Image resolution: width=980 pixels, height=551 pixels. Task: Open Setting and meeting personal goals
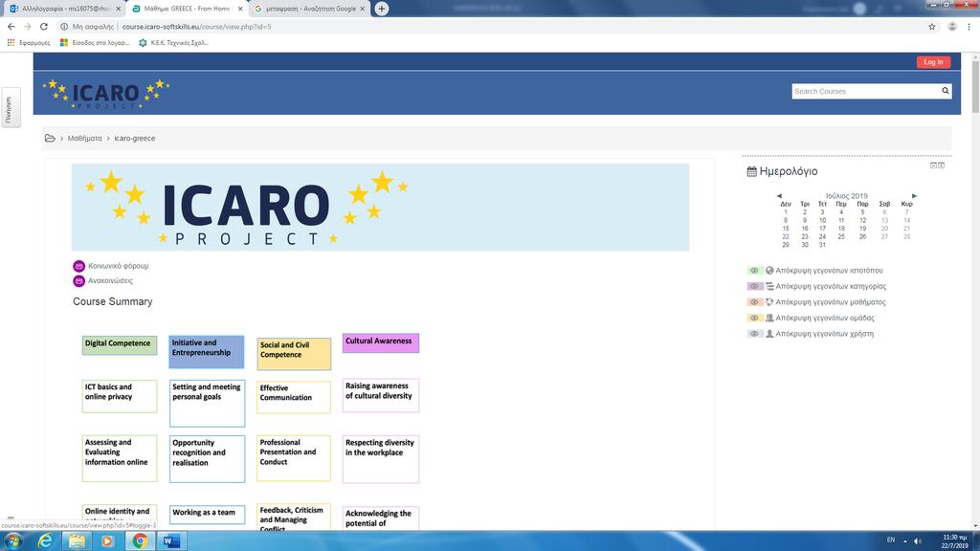[207, 404]
